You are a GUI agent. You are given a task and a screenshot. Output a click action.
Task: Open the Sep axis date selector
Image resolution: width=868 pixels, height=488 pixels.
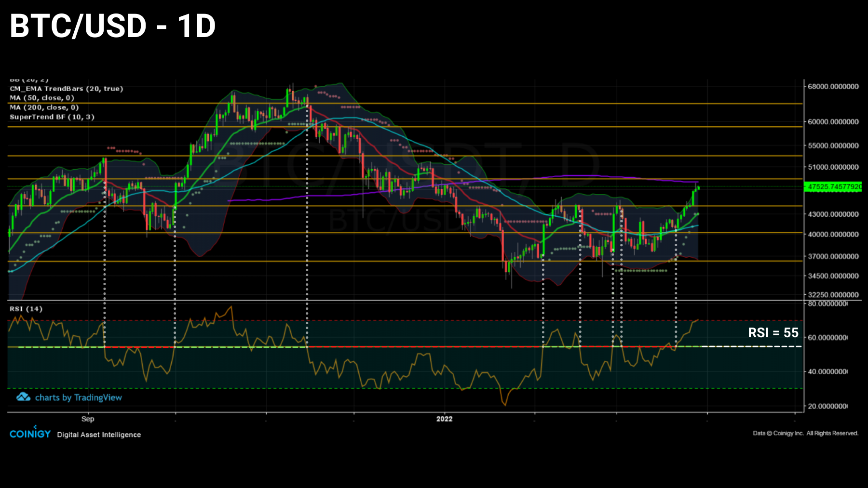[88, 419]
